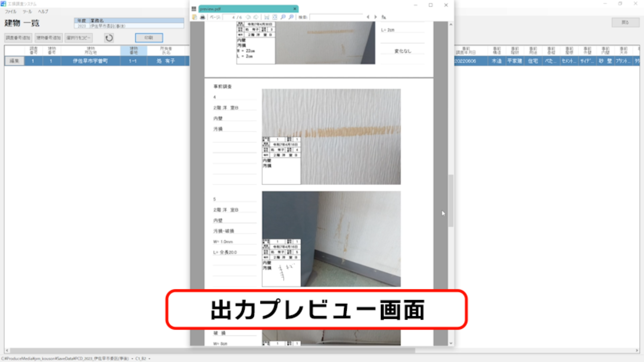Viewport: 644px width, 362px height.
Task: Click the 建物所在地 column header
Action: pos(90,51)
